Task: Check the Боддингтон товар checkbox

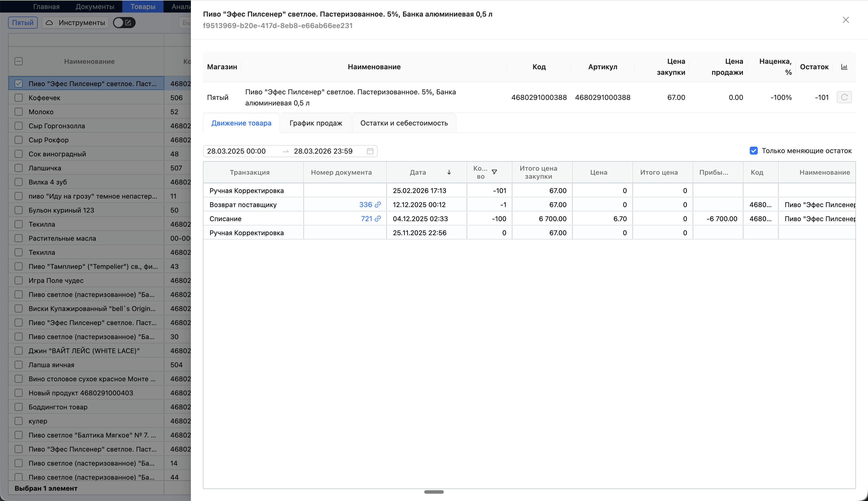Action: tap(19, 407)
